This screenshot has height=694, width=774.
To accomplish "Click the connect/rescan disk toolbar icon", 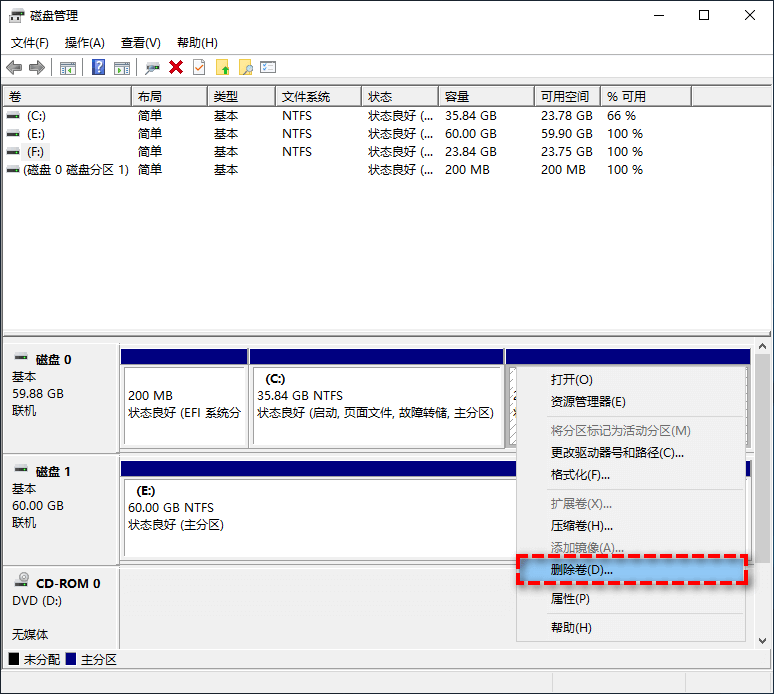I will tap(152, 68).
